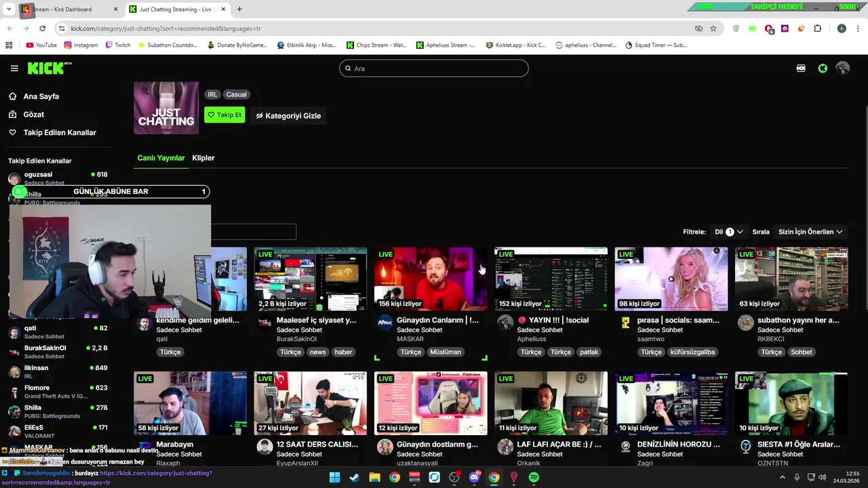868x488 pixels.
Task: Open Gözat browse page
Action: point(33,115)
